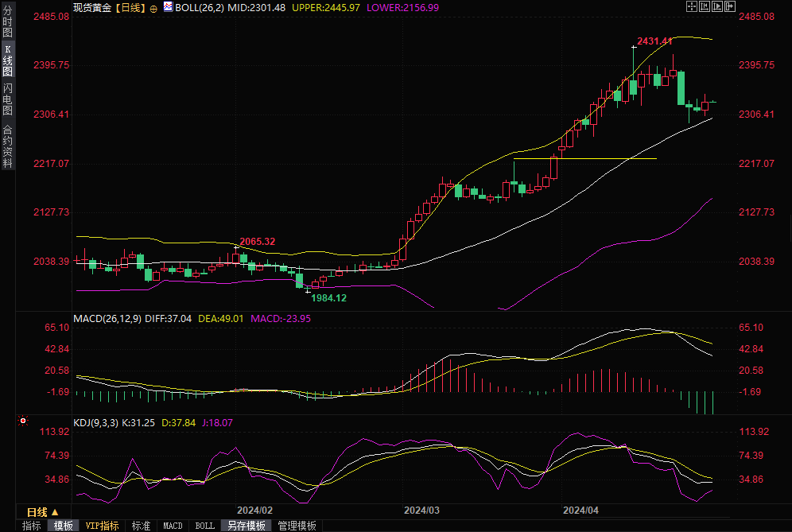The height and width of the screenshot is (532, 792).
Task: Click the circled plus icon beside 日线 title
Action: [x=153, y=8]
